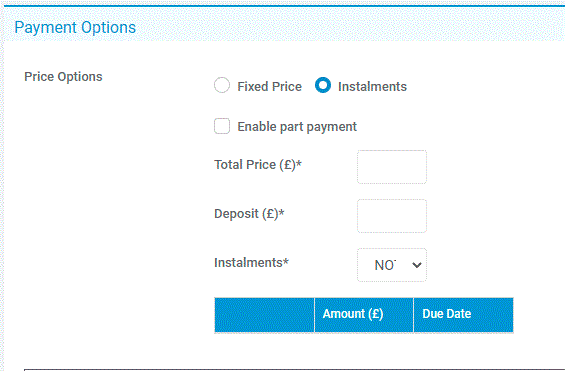Click the Fixed Price label text

pyautogui.click(x=270, y=86)
